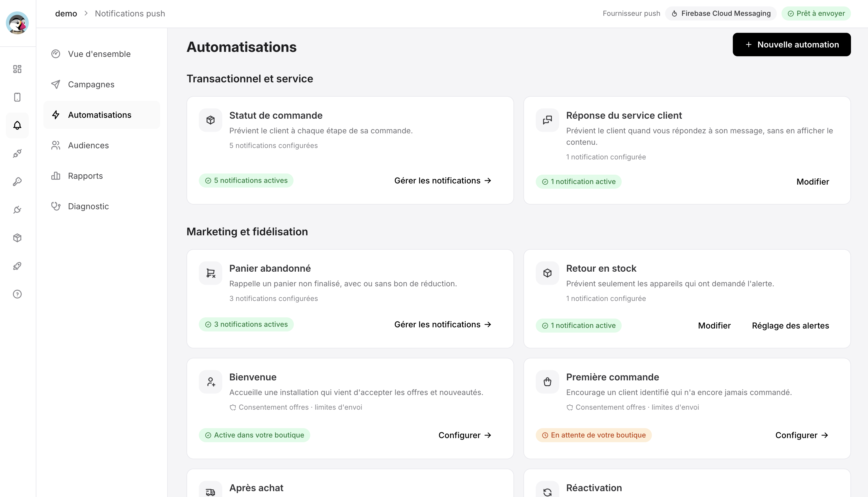
Task: Click the bar chart icon beside Rapports
Action: pos(56,176)
